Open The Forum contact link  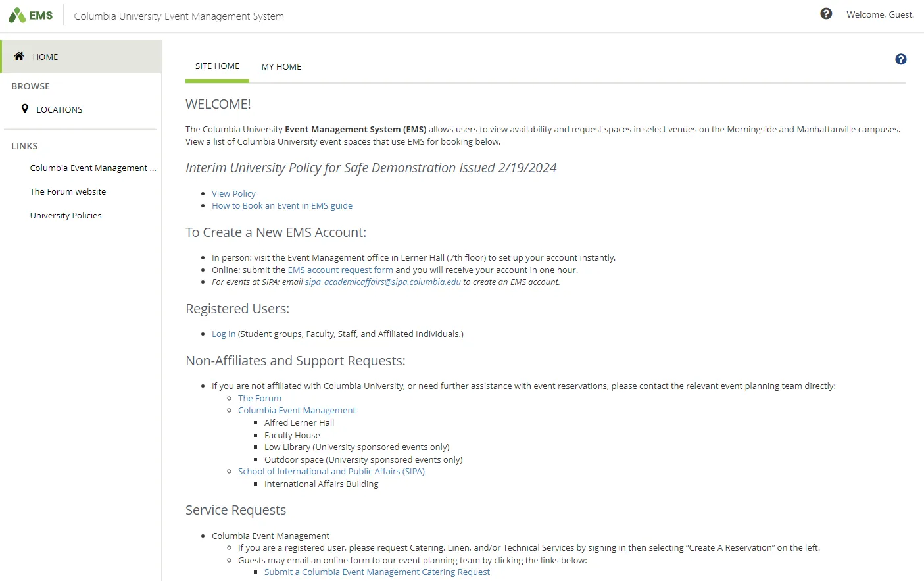pyautogui.click(x=259, y=398)
